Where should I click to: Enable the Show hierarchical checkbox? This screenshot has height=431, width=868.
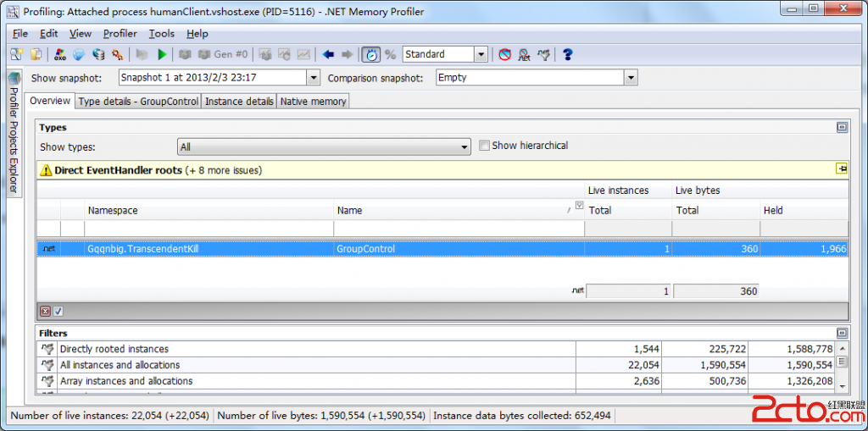484,146
